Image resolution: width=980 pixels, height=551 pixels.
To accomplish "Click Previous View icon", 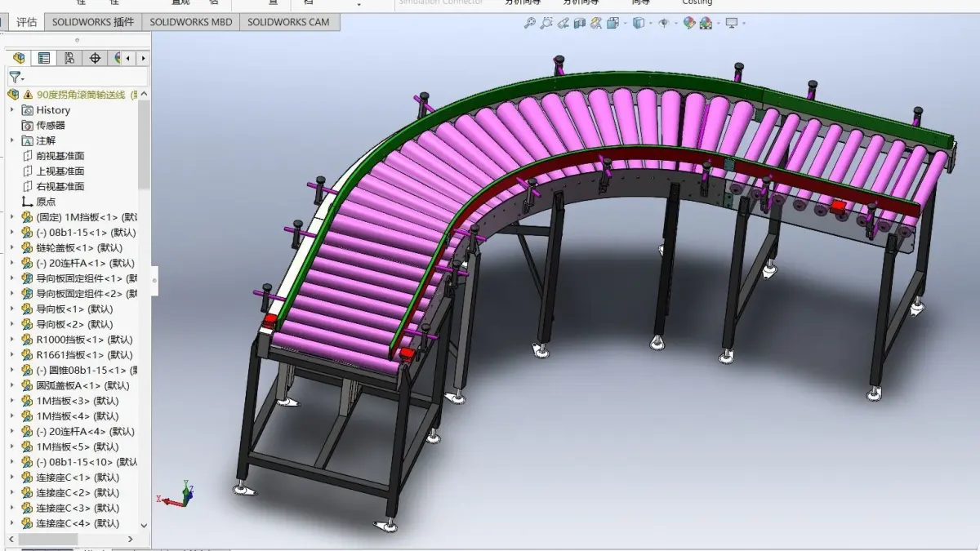I will click(x=563, y=23).
